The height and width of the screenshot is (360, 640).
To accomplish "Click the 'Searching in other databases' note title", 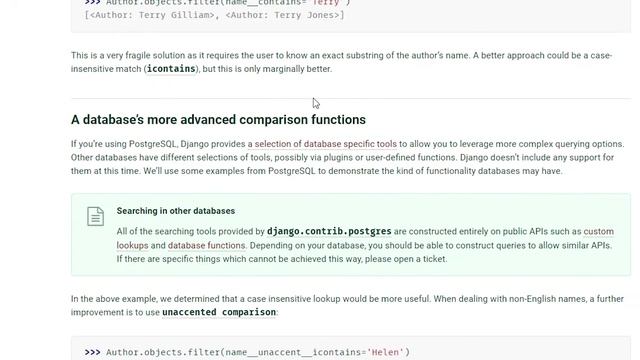I will [176, 211].
